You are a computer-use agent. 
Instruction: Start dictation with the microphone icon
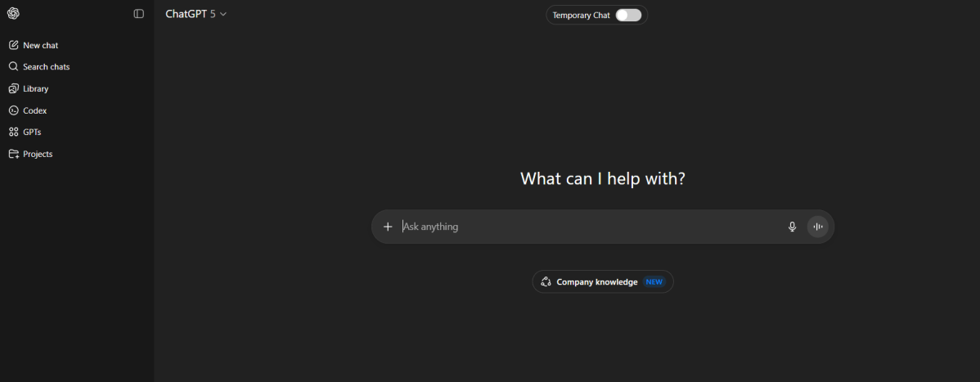(x=792, y=227)
